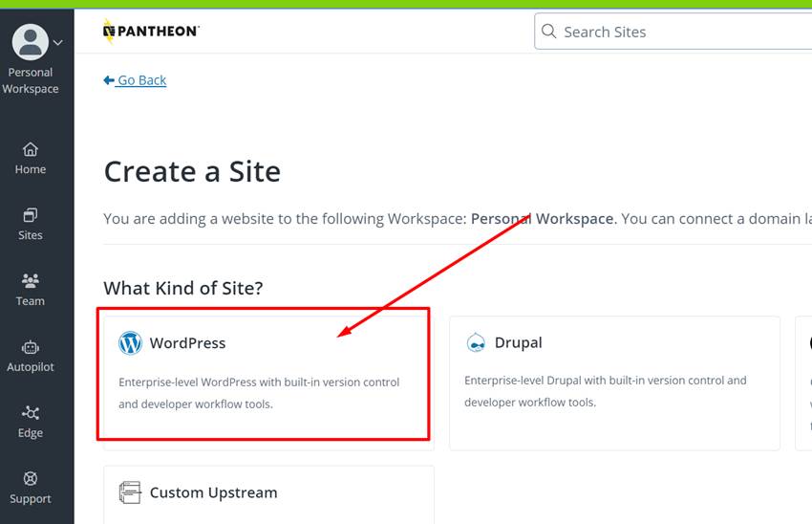Click the WordPress card description text

[259, 393]
